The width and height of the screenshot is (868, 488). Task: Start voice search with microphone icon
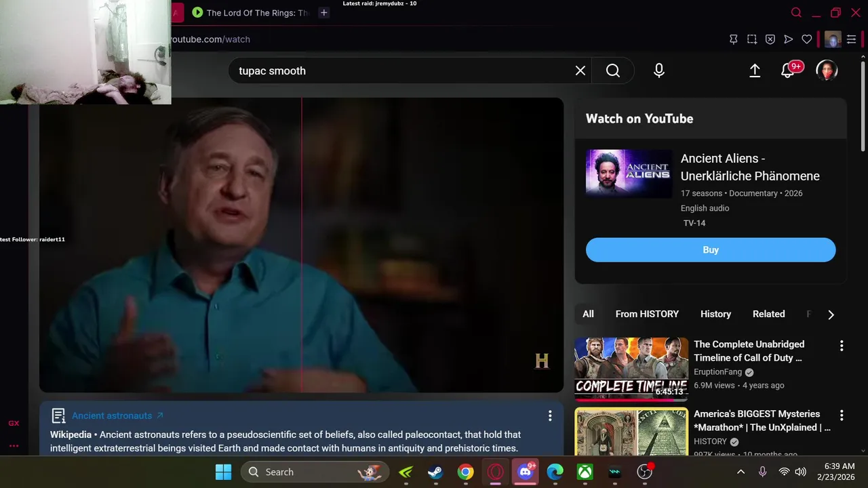659,70
